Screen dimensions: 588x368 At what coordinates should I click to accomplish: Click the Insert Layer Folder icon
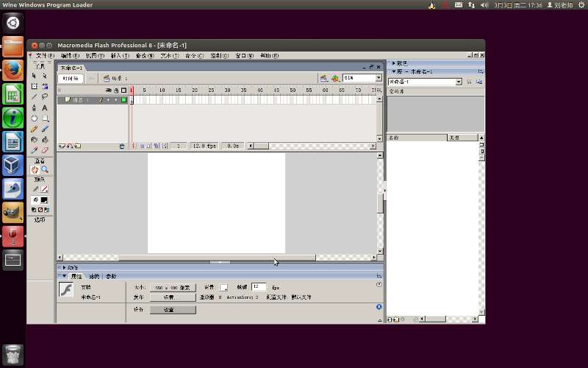(x=78, y=146)
